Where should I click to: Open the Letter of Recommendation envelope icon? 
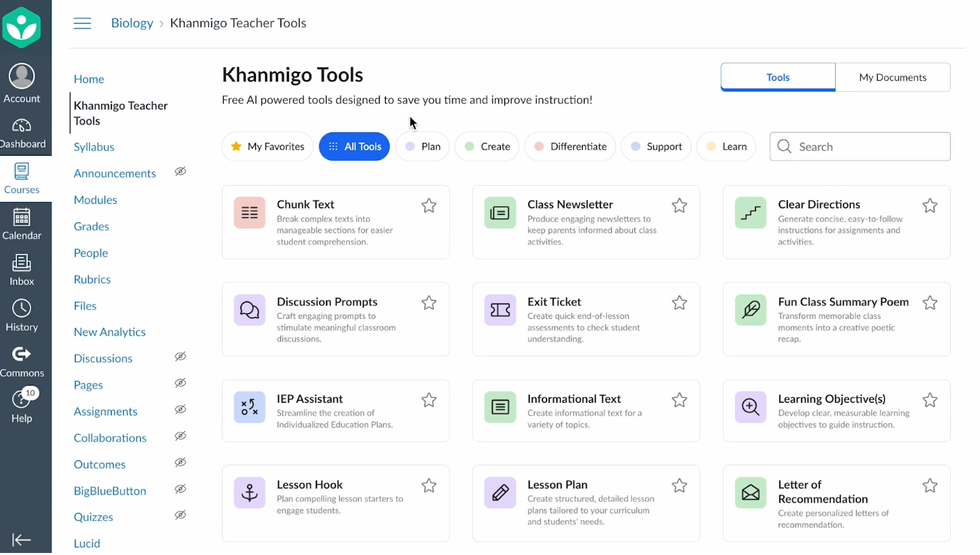751,493
